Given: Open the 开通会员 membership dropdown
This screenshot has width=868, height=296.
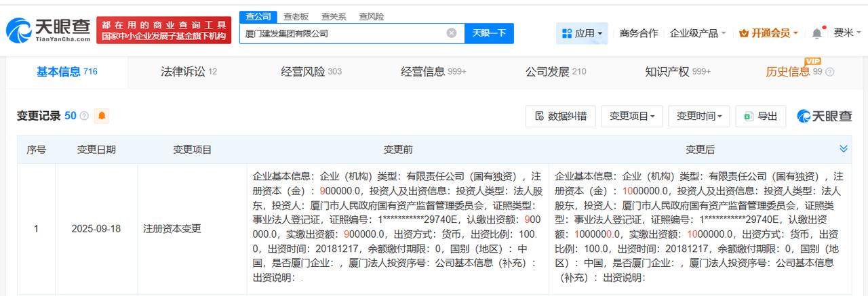Looking at the screenshot, I should 768,33.
